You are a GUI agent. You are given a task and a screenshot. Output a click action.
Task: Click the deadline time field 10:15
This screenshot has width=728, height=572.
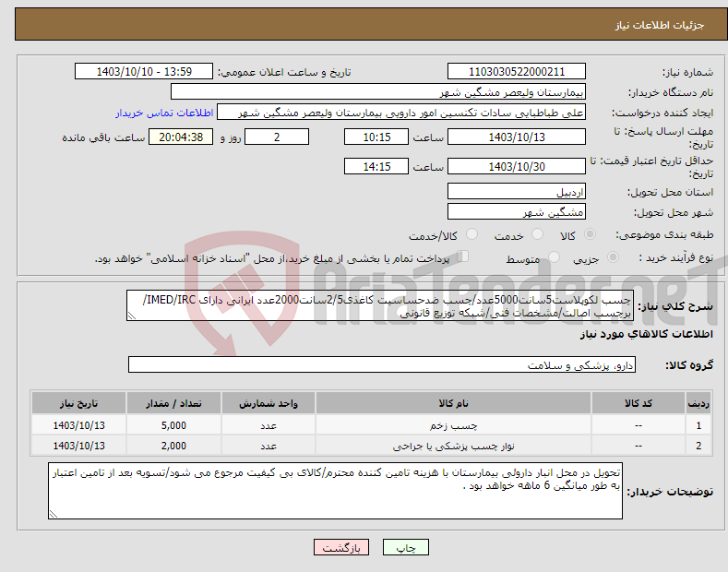[376, 137]
